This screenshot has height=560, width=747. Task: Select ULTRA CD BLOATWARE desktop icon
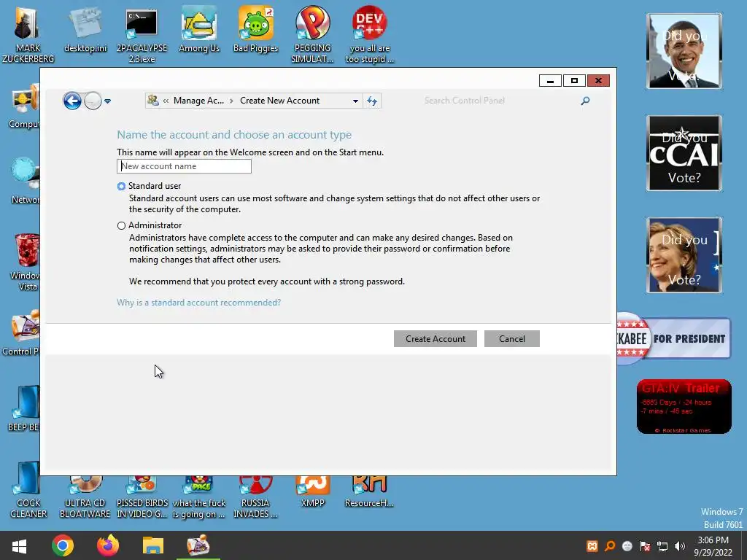(85, 497)
